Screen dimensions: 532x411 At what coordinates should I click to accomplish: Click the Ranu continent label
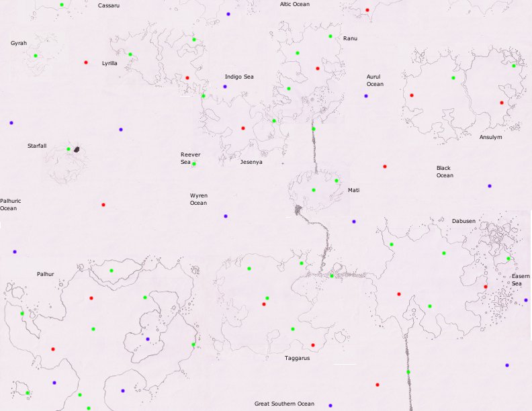350,38
